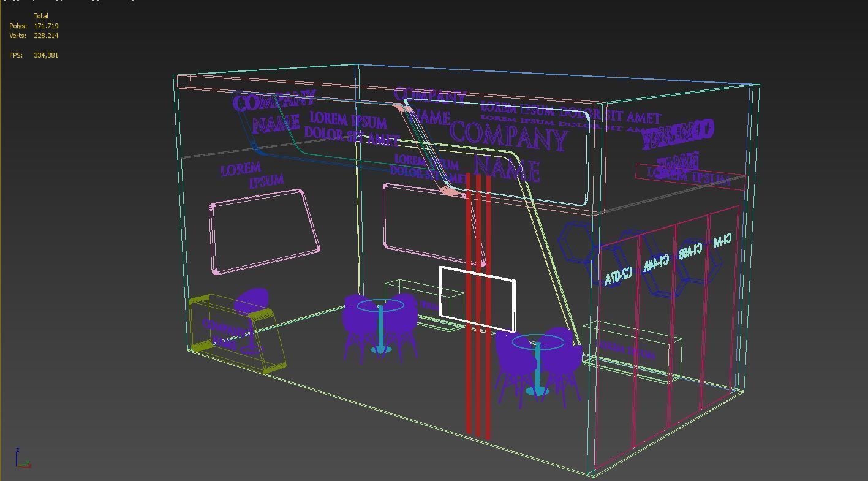Click the XYZ axis tripod gizmo
This screenshot has height=481, width=868.
23,458
